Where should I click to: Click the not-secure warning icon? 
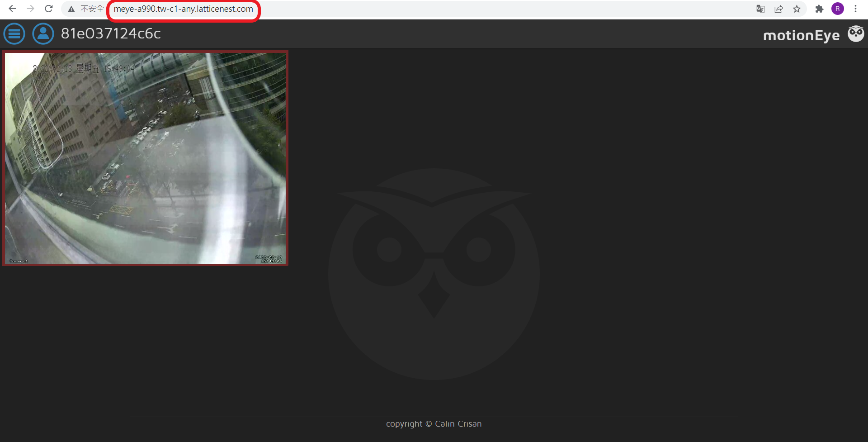(71, 9)
